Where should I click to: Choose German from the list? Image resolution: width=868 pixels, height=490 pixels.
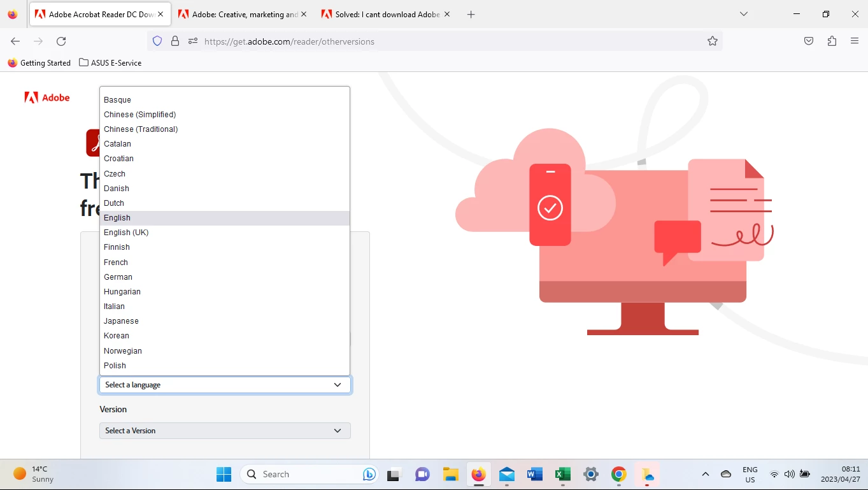coord(225,277)
